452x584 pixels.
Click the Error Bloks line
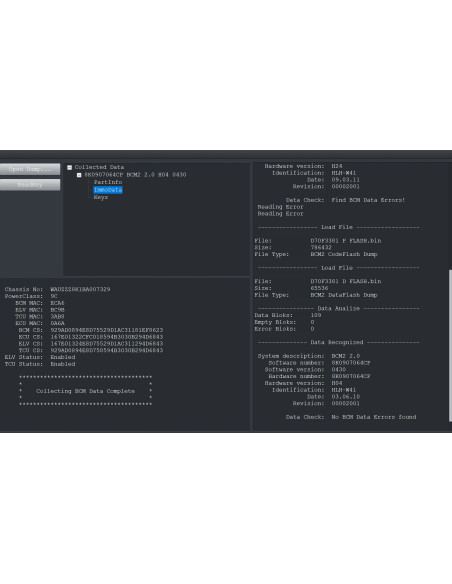(x=284, y=329)
